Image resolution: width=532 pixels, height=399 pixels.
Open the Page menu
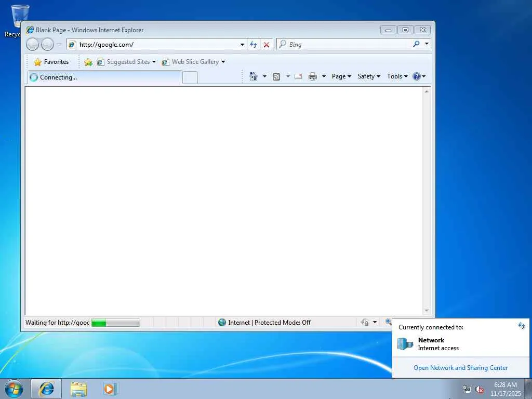(341, 76)
